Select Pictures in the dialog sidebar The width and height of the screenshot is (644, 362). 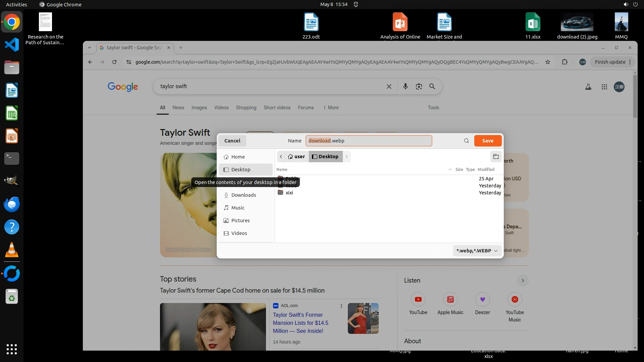pos(240,221)
